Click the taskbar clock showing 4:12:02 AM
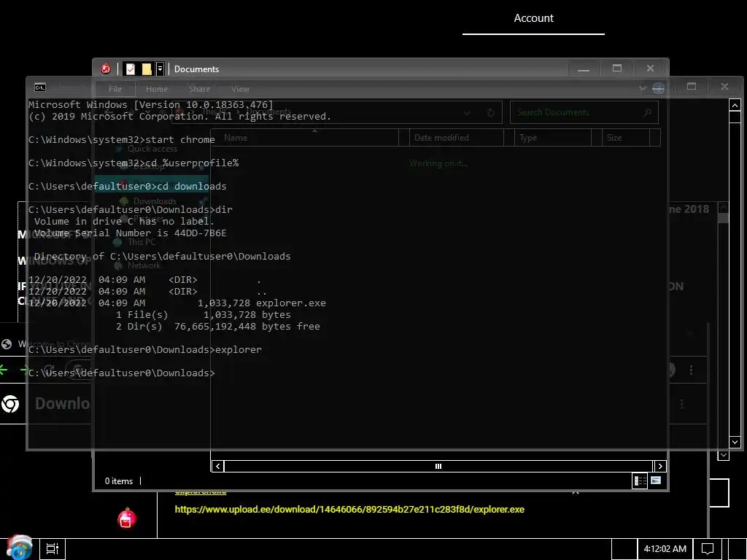747x560 pixels. click(x=665, y=548)
